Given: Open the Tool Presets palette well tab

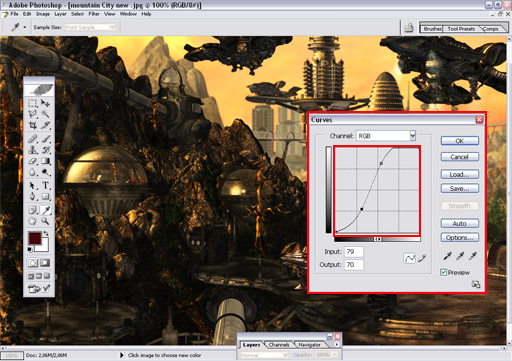Looking at the screenshot, I should point(461,29).
